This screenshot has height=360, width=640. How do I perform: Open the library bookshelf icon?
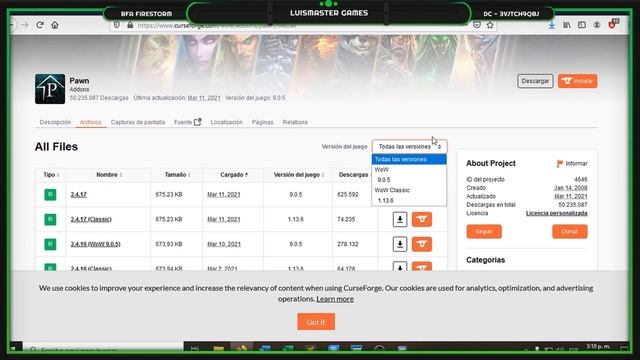click(x=567, y=25)
